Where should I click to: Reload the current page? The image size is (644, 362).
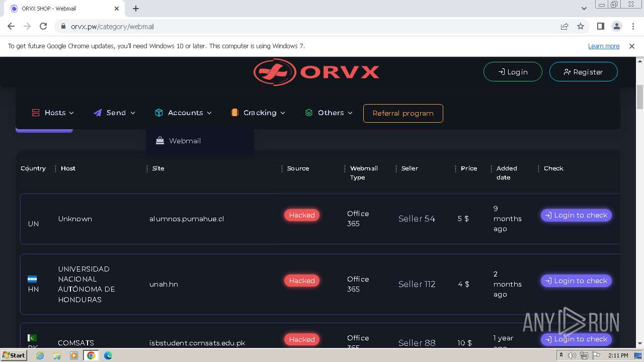tap(43, 26)
